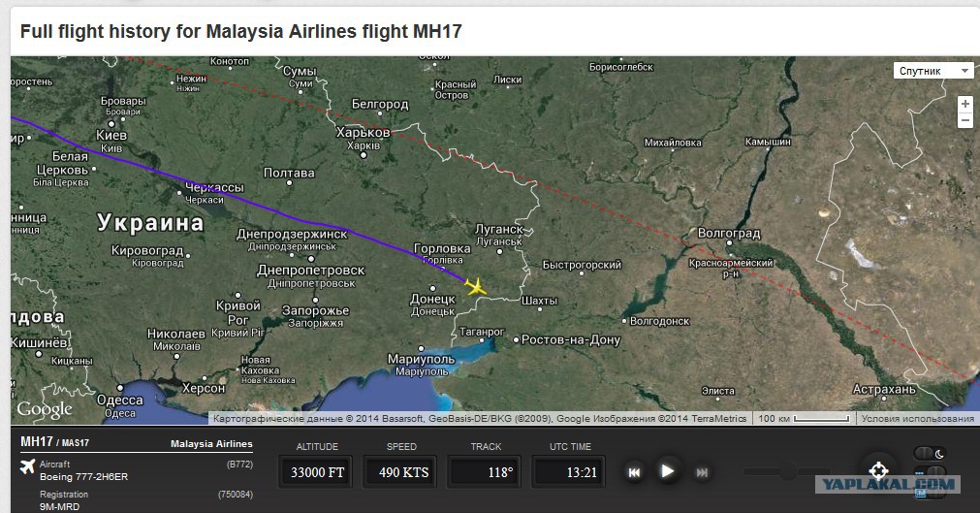
Task: Click the Google logo on the map
Action: (44, 410)
